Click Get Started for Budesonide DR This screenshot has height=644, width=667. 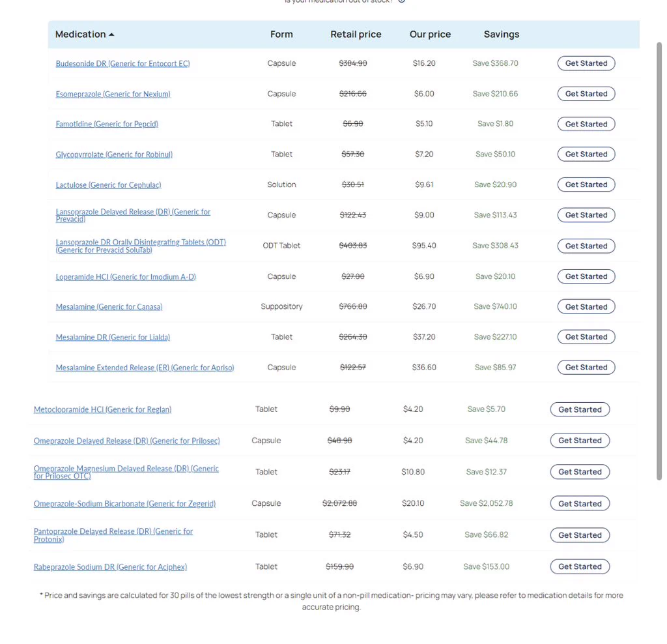(586, 63)
